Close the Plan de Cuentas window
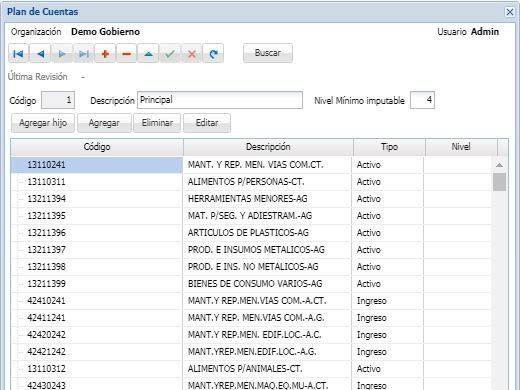This screenshot has height=390, width=520. 510,12
